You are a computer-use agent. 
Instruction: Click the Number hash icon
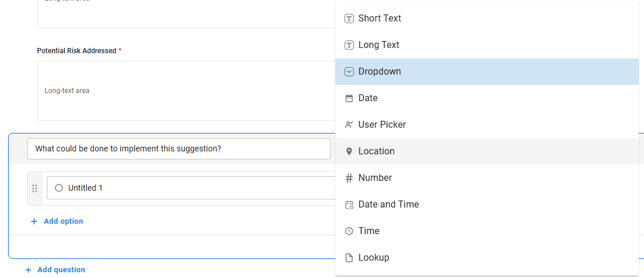(x=349, y=178)
